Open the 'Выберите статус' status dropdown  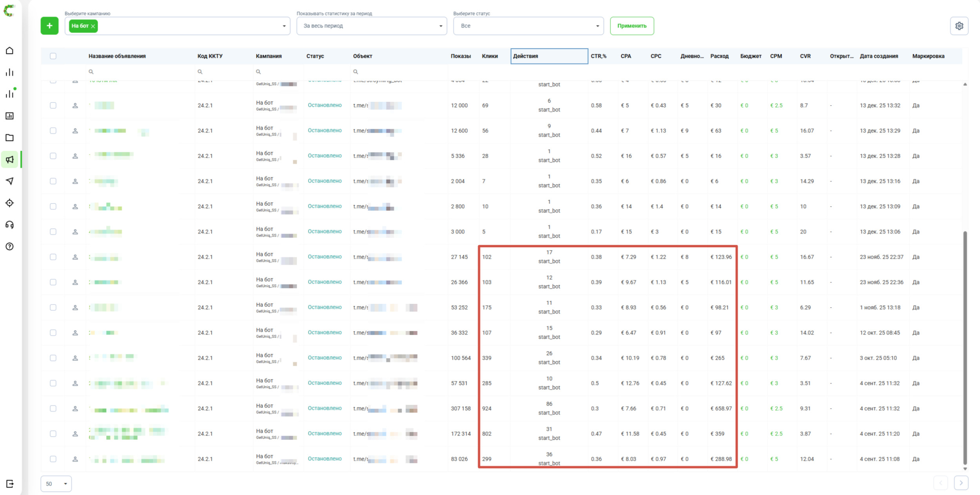tap(528, 26)
